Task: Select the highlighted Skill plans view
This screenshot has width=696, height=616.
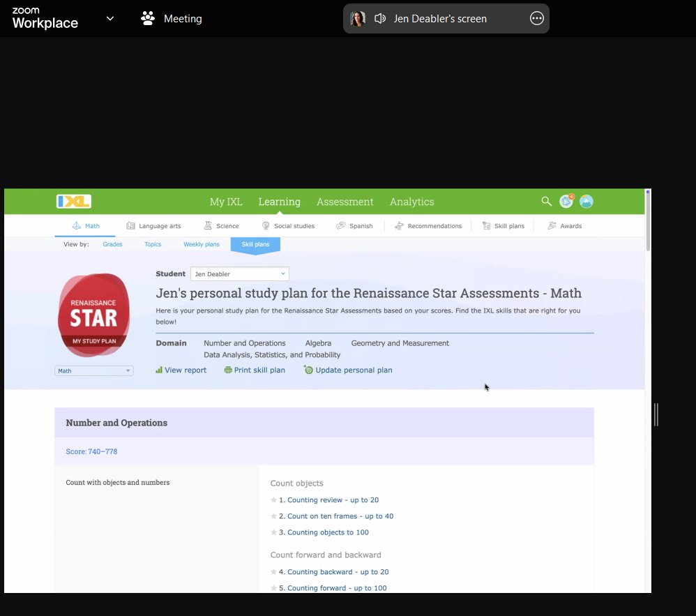Action: (x=255, y=244)
